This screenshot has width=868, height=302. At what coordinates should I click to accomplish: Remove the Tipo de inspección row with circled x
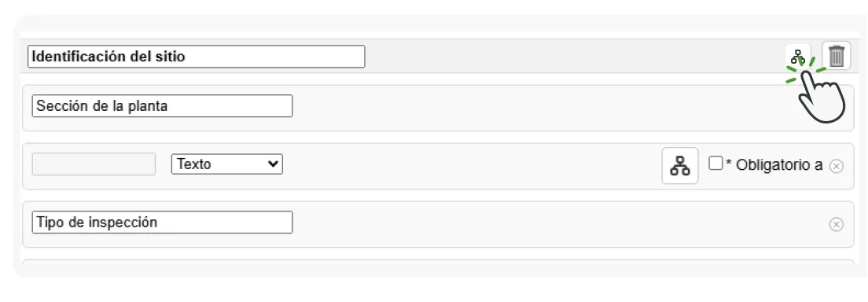(837, 224)
